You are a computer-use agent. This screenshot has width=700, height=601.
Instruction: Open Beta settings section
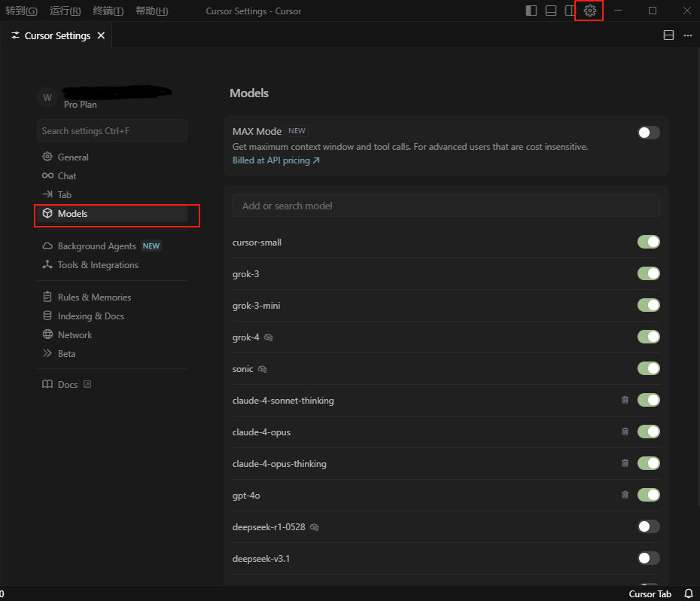[x=112, y=353]
